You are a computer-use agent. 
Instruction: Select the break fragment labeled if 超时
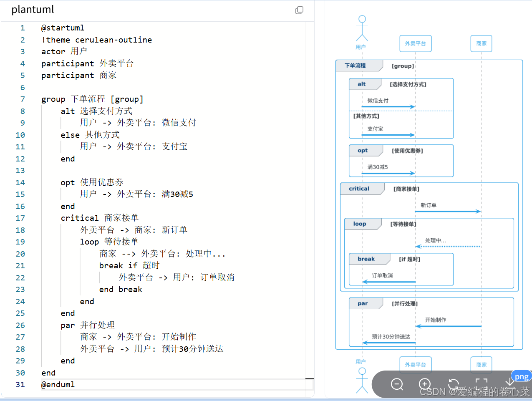pos(366,259)
